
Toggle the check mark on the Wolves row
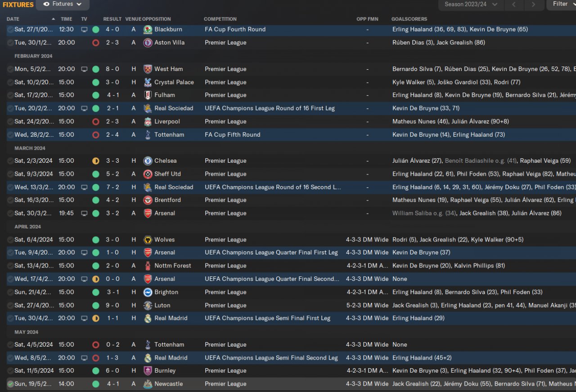pyautogui.click(x=10, y=240)
